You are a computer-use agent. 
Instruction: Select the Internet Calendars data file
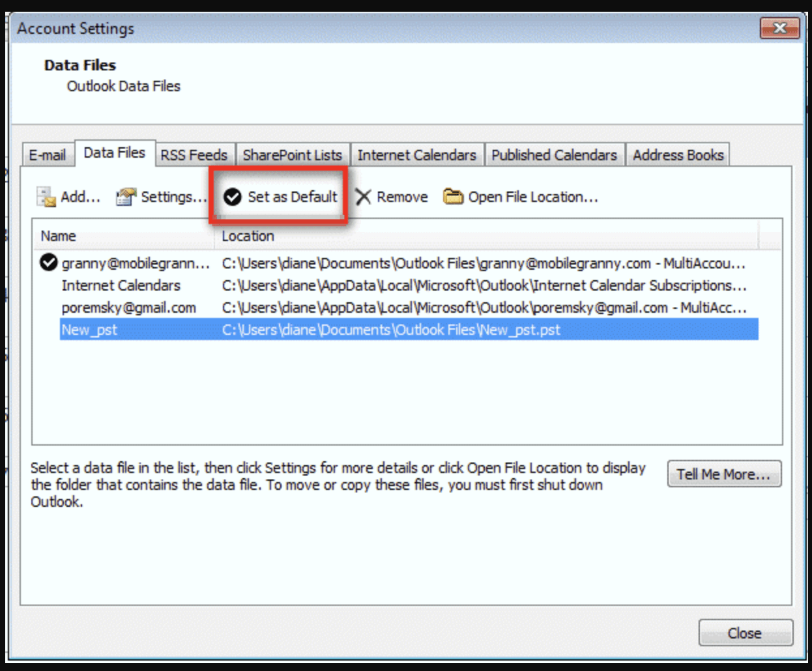click(121, 285)
